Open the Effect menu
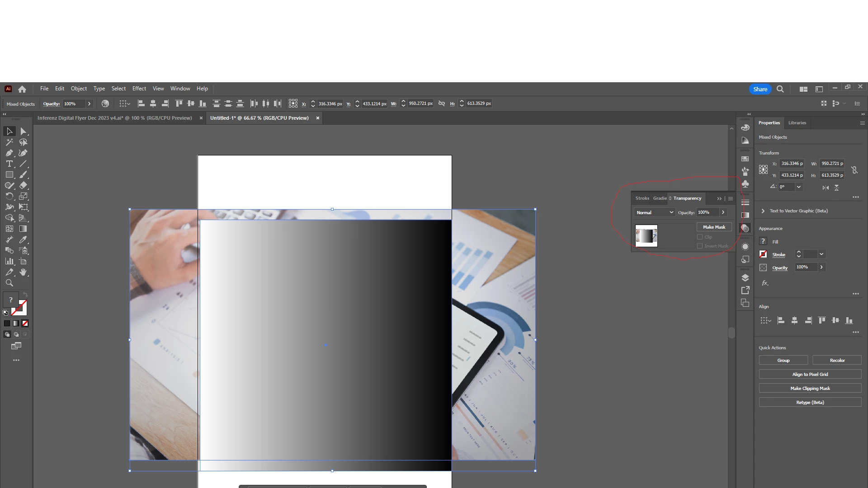This screenshot has width=868, height=488. click(x=139, y=89)
